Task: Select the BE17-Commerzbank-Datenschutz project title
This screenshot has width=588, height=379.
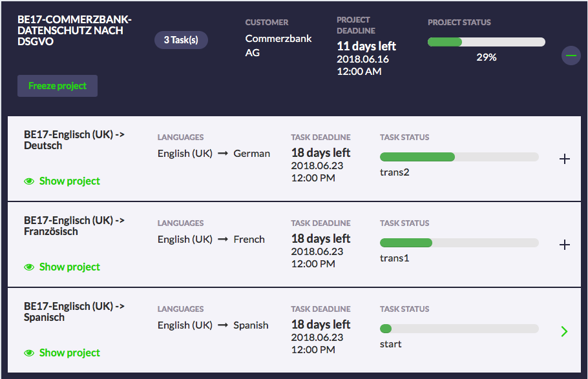Action: click(74, 30)
